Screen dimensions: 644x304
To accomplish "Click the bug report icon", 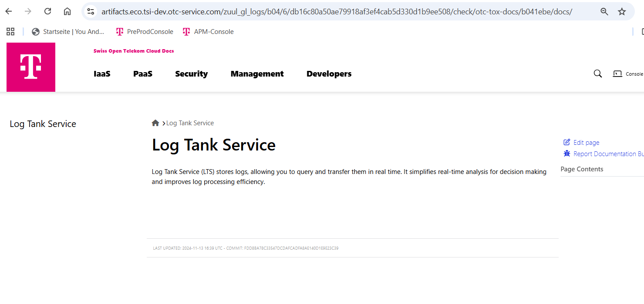I will 567,154.
